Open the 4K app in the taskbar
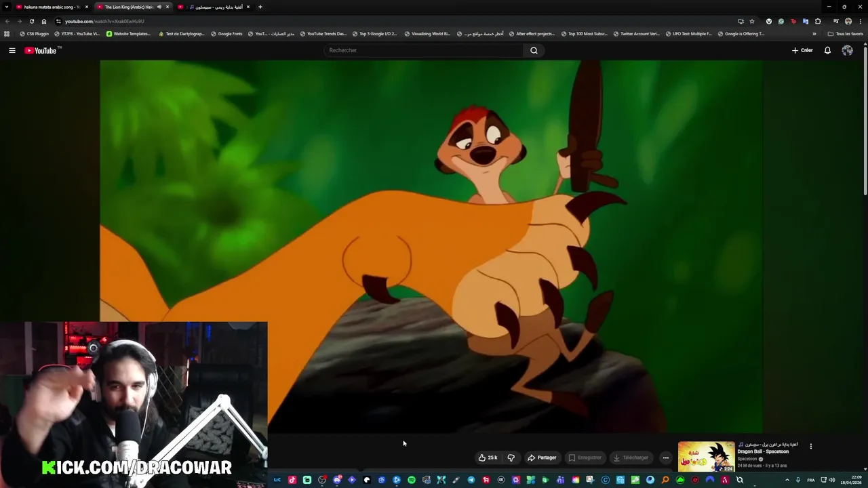This screenshot has height=488, width=868. 500,480
